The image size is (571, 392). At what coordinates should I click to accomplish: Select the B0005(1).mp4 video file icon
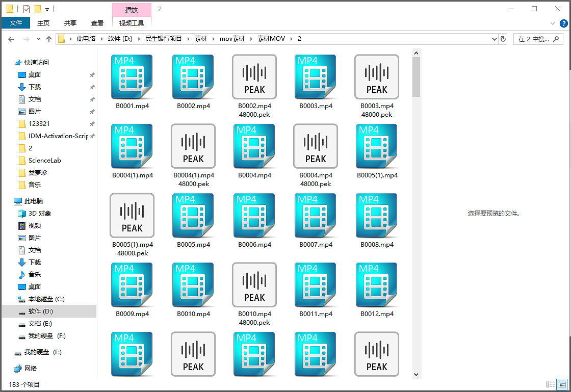pos(377,146)
